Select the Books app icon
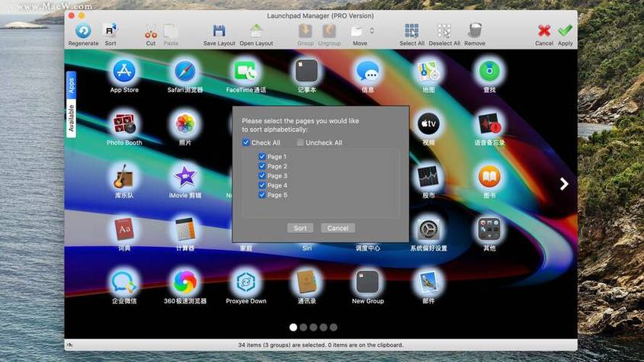Viewport: 644px width, 362px height. pyautogui.click(x=489, y=177)
